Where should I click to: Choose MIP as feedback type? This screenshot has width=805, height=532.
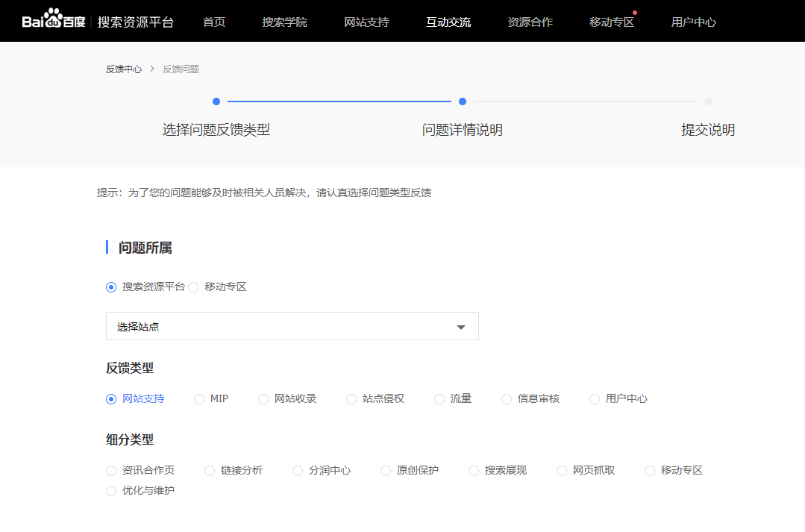coord(199,399)
